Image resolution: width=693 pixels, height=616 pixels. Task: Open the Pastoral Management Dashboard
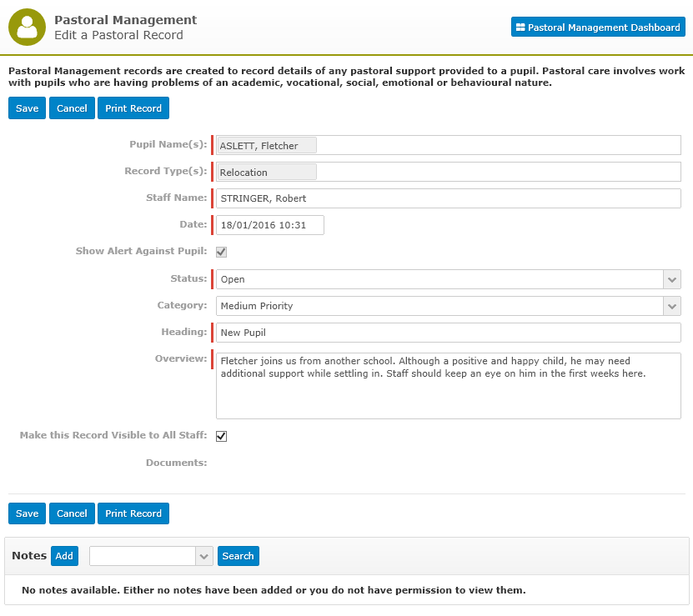(x=598, y=27)
